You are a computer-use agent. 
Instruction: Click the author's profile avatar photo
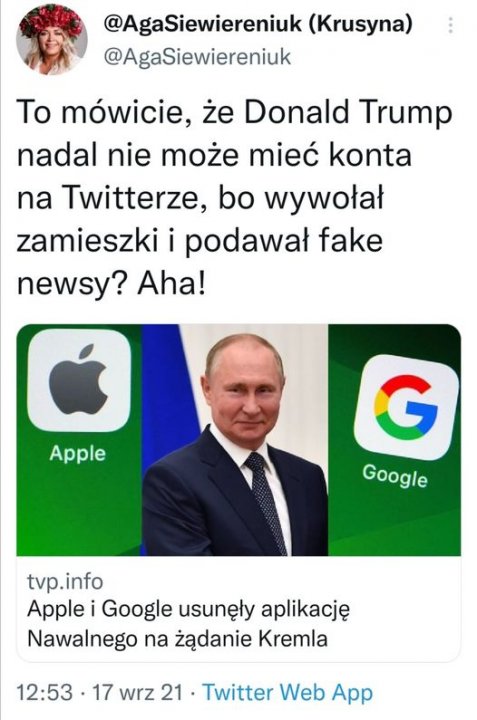[51, 39]
